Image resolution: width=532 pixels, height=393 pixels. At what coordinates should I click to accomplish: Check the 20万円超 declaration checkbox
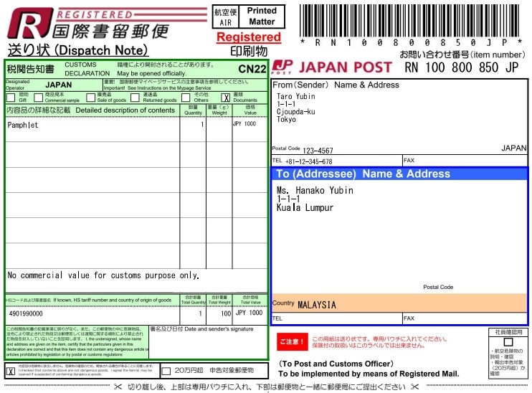point(166,371)
